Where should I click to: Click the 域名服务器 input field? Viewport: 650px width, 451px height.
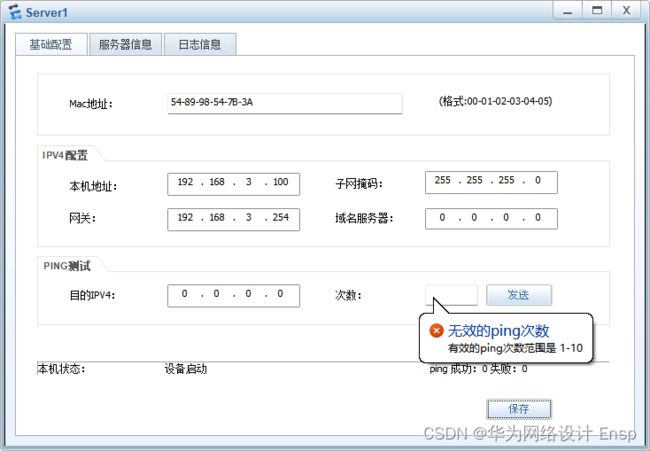(491, 218)
